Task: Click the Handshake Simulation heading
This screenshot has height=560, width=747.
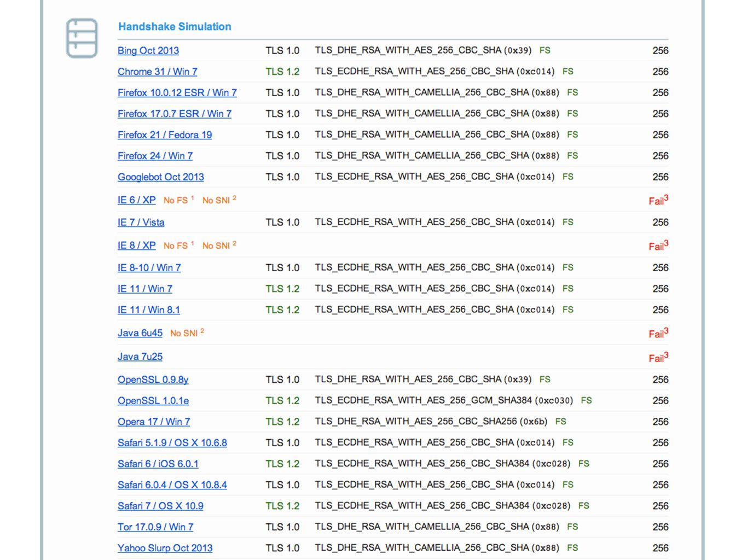Action: click(x=175, y=26)
